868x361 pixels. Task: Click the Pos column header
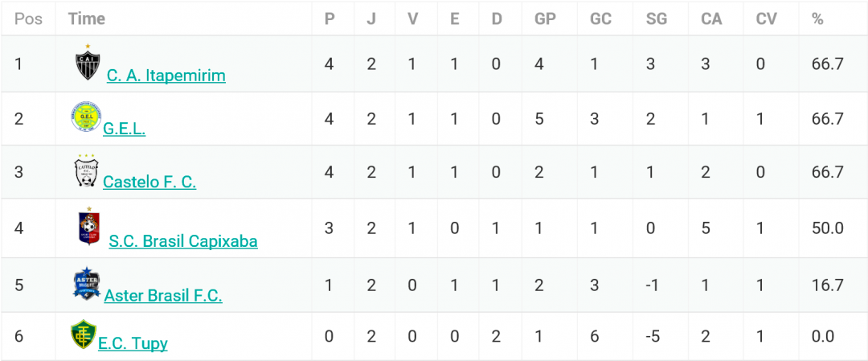pos(27,18)
